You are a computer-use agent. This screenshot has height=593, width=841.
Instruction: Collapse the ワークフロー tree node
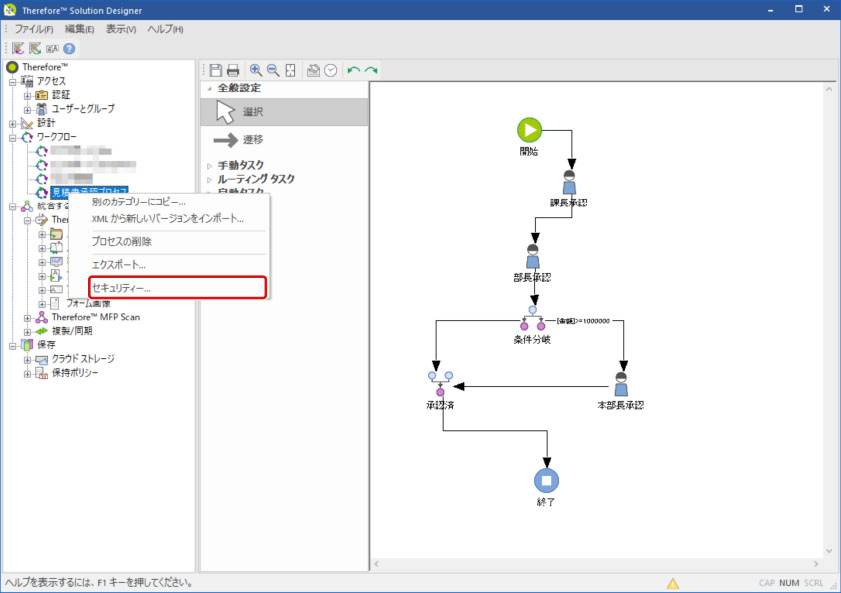(14, 137)
